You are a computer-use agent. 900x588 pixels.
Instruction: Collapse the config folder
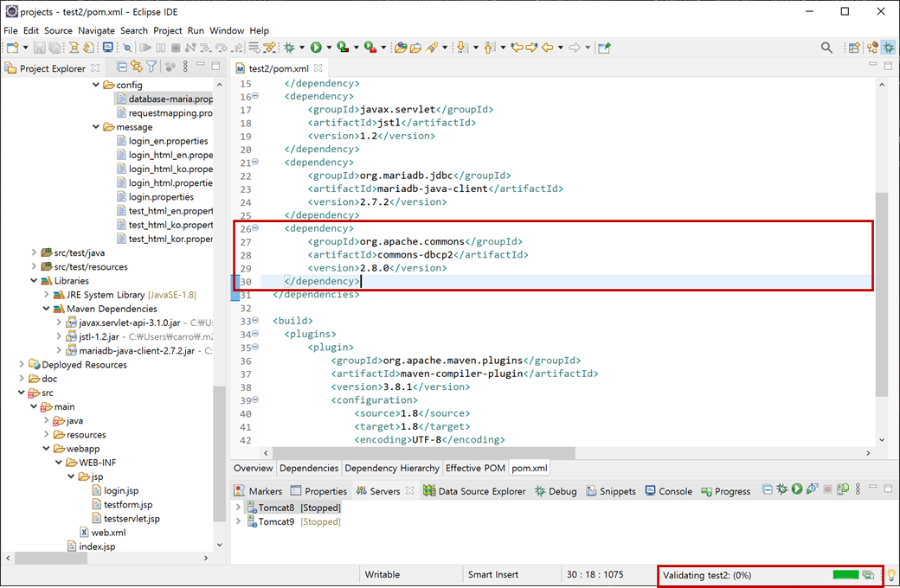pyautogui.click(x=96, y=85)
